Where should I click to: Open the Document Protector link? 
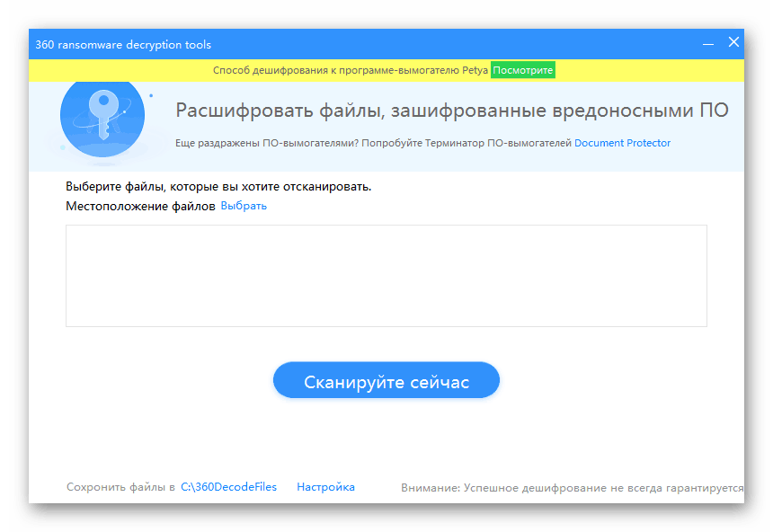(x=623, y=143)
